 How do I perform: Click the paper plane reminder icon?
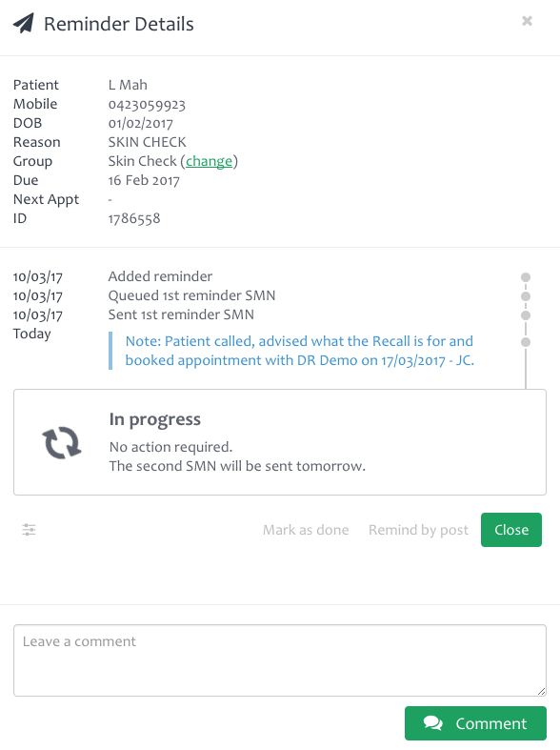coord(24,23)
